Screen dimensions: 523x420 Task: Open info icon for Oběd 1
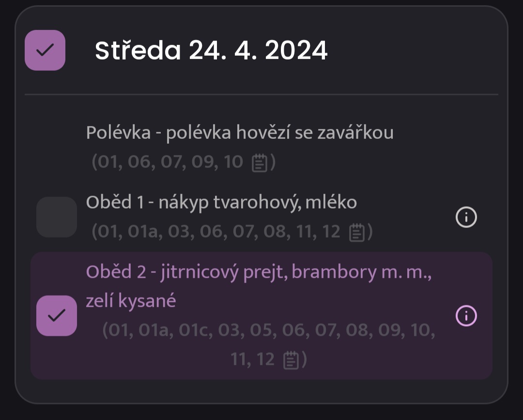tap(466, 217)
